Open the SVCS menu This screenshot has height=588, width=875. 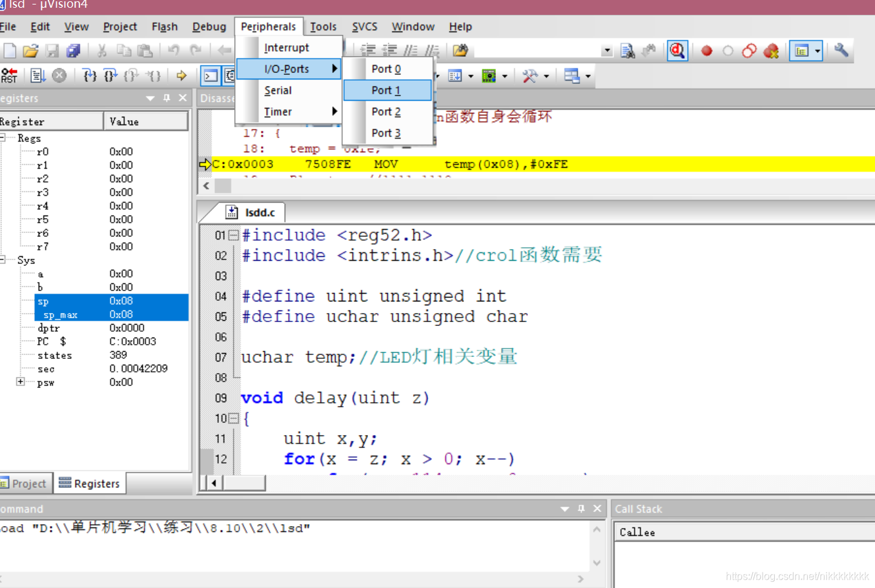(x=364, y=26)
